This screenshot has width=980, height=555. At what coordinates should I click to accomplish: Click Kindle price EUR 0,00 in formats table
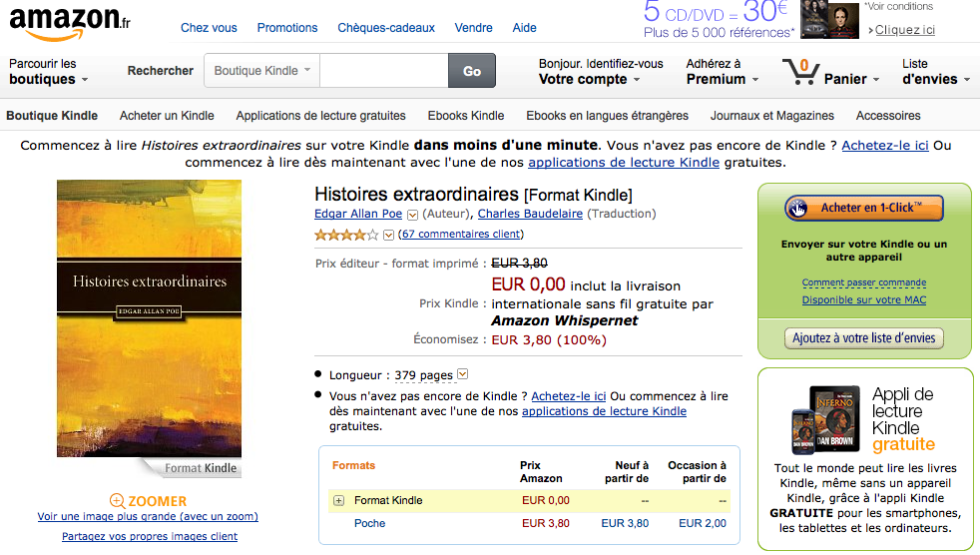click(x=546, y=501)
